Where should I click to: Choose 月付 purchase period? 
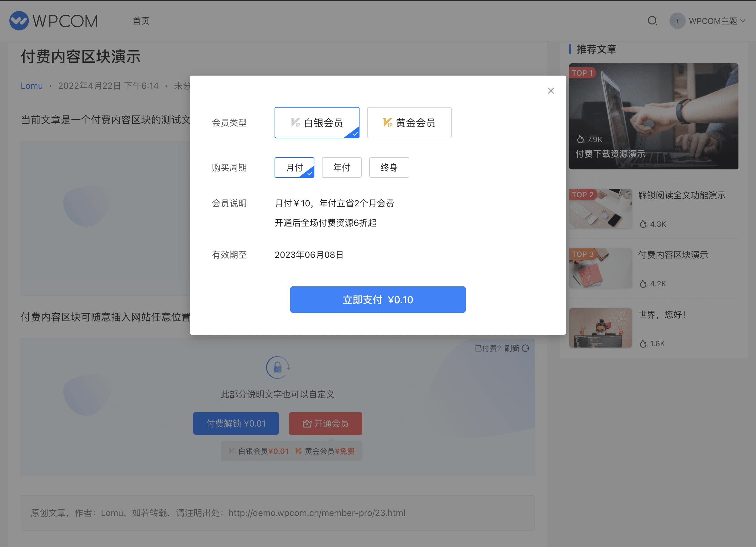[294, 167]
